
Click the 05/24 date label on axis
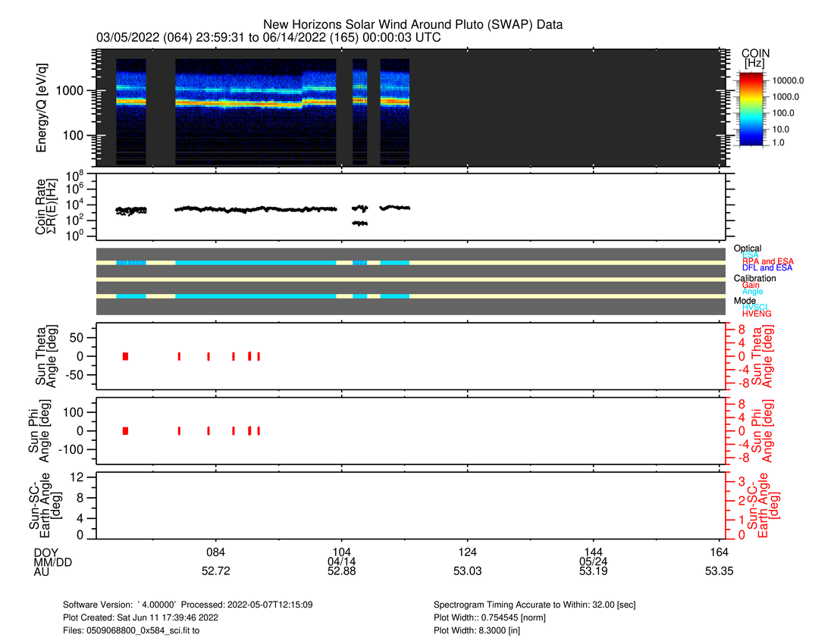[x=593, y=561]
